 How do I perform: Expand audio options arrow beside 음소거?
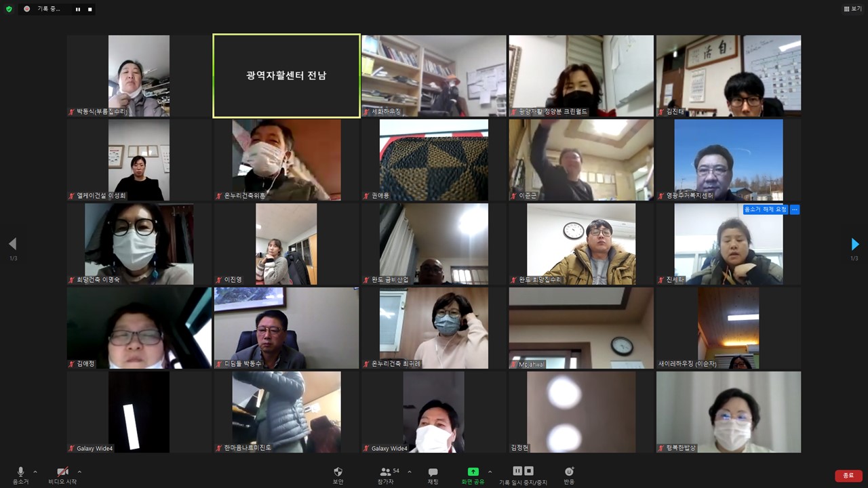(35, 472)
